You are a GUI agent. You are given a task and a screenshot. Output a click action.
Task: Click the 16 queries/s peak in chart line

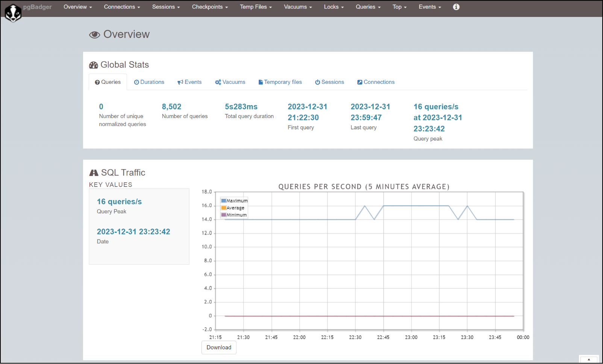click(x=415, y=206)
